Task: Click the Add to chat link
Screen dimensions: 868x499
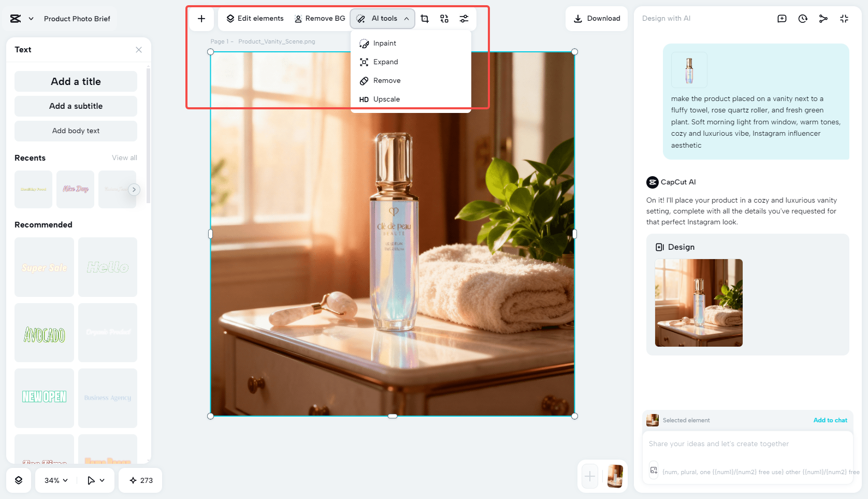Action: pyautogui.click(x=830, y=420)
